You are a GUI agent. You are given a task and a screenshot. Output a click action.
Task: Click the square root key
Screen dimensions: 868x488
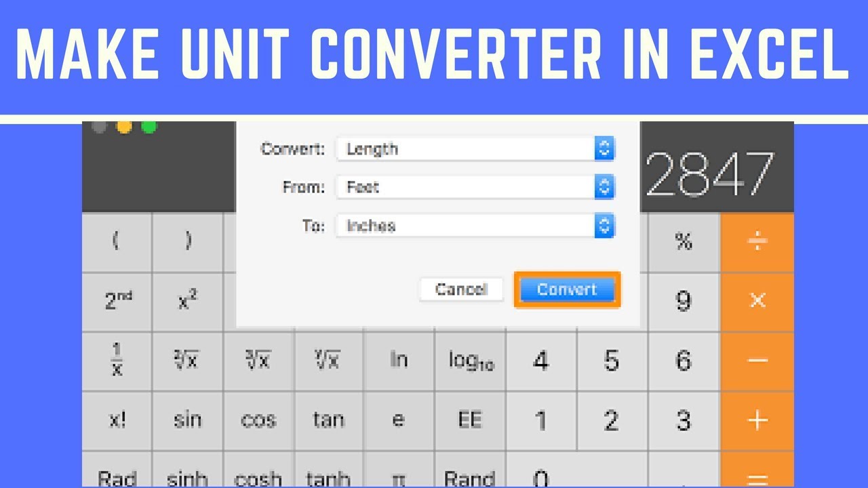pyautogui.click(x=188, y=361)
